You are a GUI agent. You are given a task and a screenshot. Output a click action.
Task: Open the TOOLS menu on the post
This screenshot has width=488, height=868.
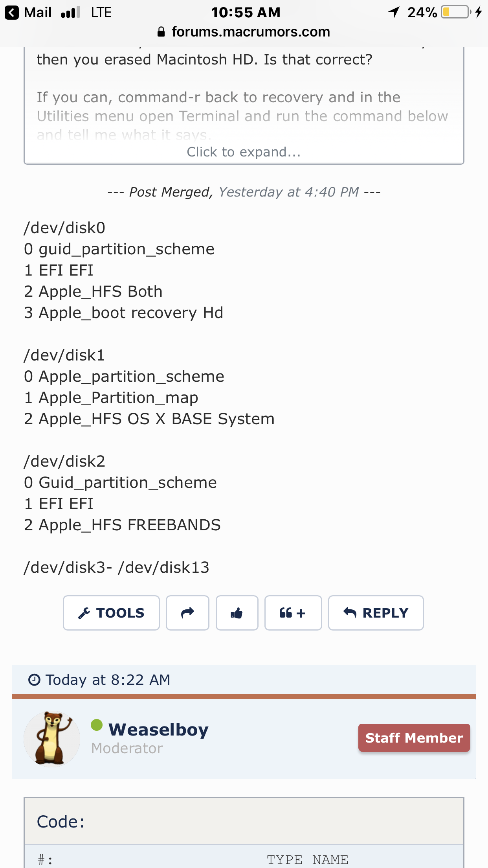pyautogui.click(x=111, y=613)
